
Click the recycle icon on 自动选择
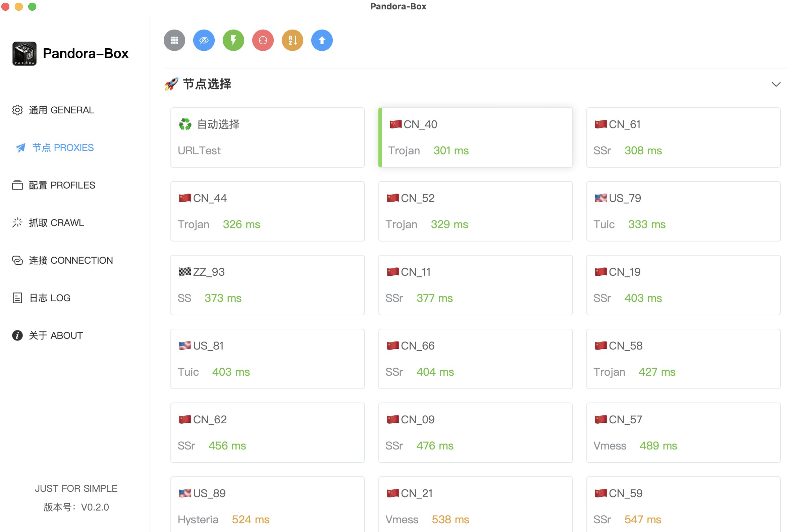click(x=185, y=124)
